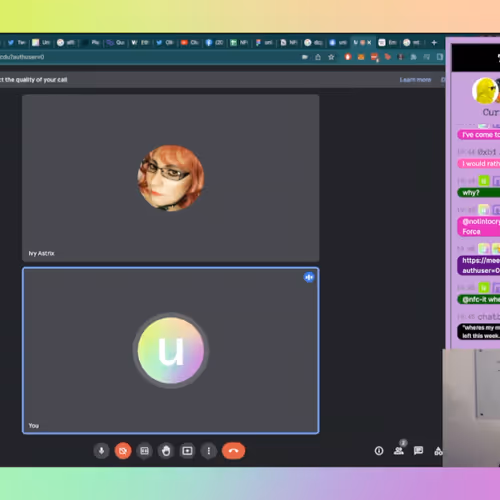
Task: Click the 'You' label on your tile
Action: [x=34, y=426]
